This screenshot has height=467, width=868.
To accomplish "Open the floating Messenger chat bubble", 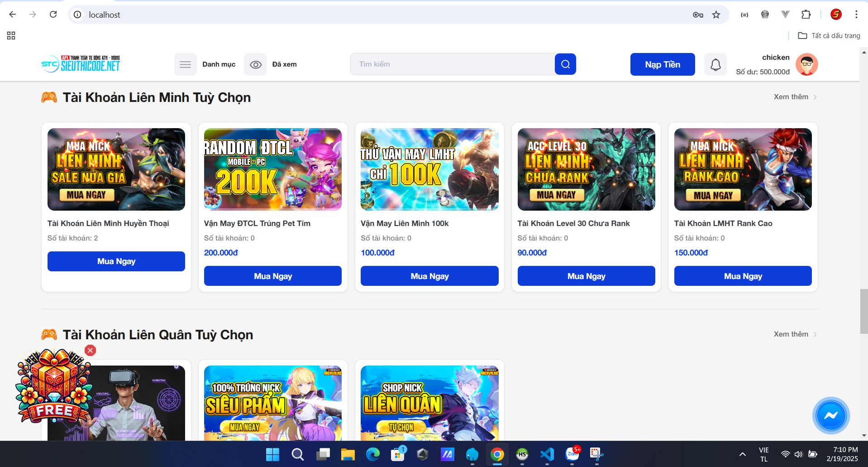I will click(831, 415).
